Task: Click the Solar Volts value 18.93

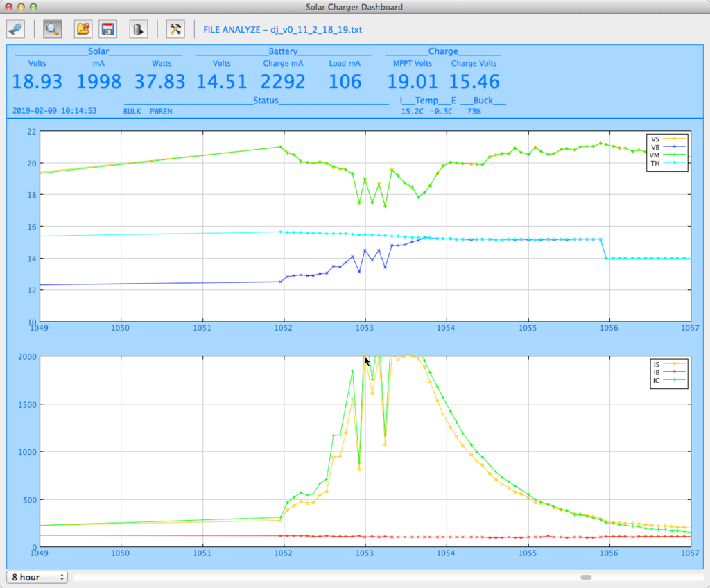Action: point(37,82)
